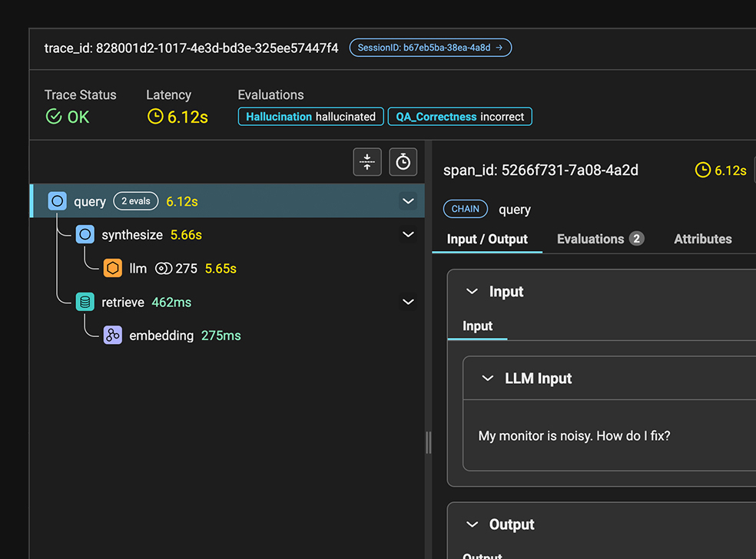Click the green Trace Status OK checkmark
Image resolution: width=756 pixels, height=559 pixels.
pos(54,117)
